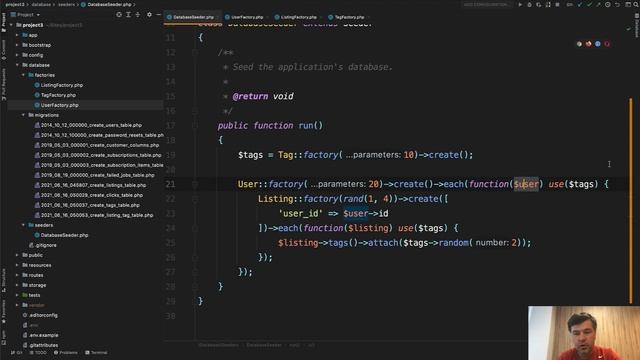
Task: Expand the resources folder
Action: pyautogui.click(x=17, y=265)
